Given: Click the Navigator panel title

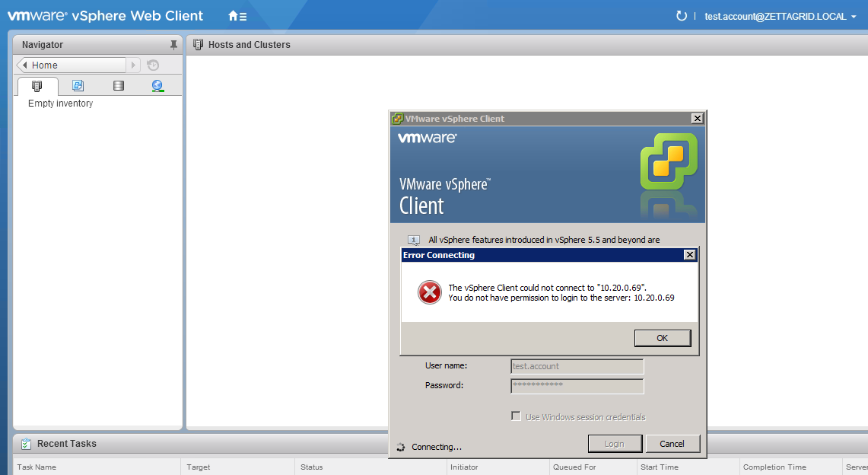Looking at the screenshot, I should (x=43, y=45).
